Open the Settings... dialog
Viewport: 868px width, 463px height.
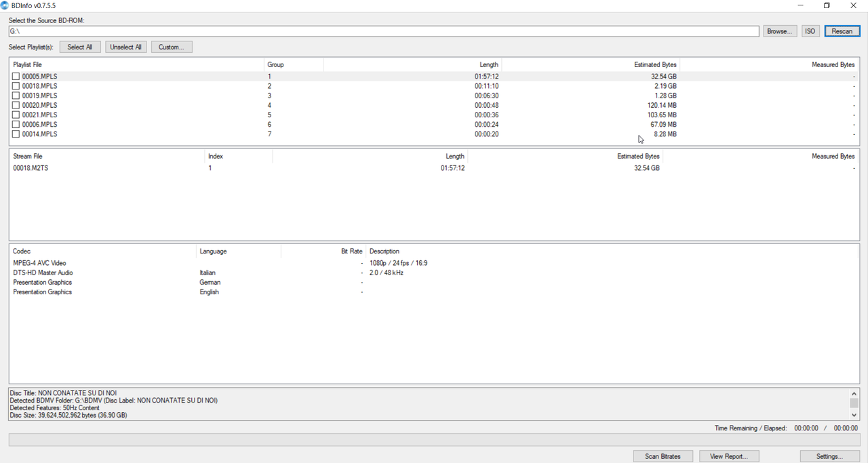pos(830,456)
